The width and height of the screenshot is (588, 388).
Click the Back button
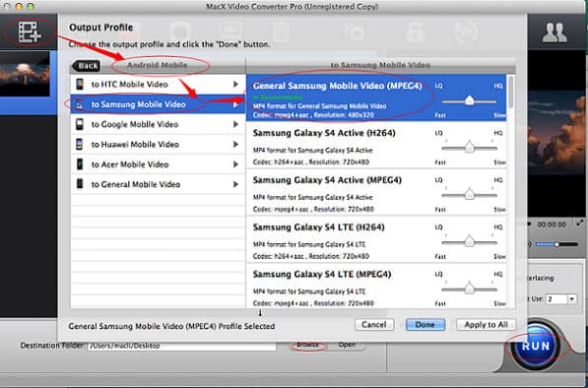87,66
